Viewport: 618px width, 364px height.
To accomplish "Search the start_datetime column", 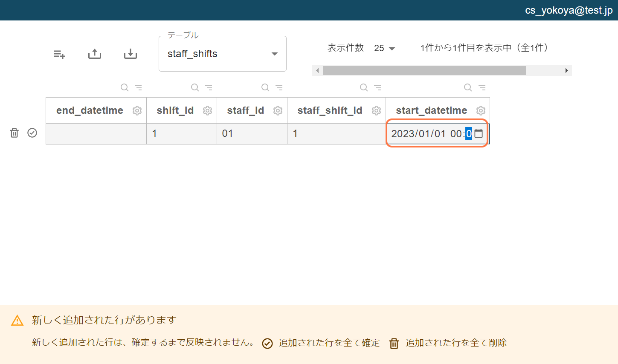I will (x=468, y=87).
